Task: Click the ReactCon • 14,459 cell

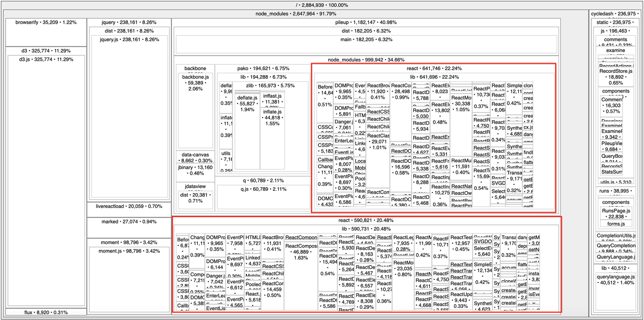Action: pyautogui.click(x=272, y=295)
